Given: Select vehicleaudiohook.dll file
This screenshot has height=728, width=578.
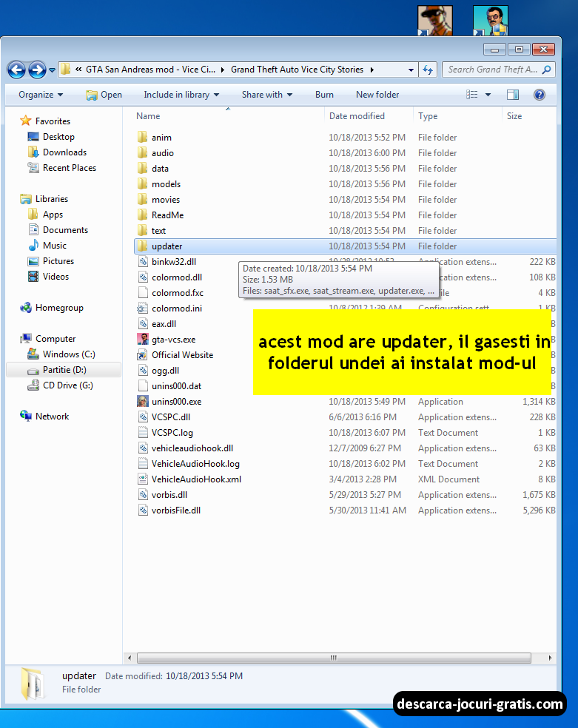Looking at the screenshot, I should tap(192, 448).
